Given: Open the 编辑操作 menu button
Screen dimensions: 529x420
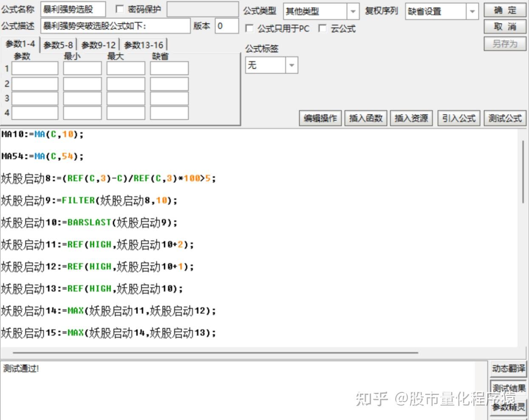Looking at the screenshot, I should pyautogui.click(x=320, y=118).
